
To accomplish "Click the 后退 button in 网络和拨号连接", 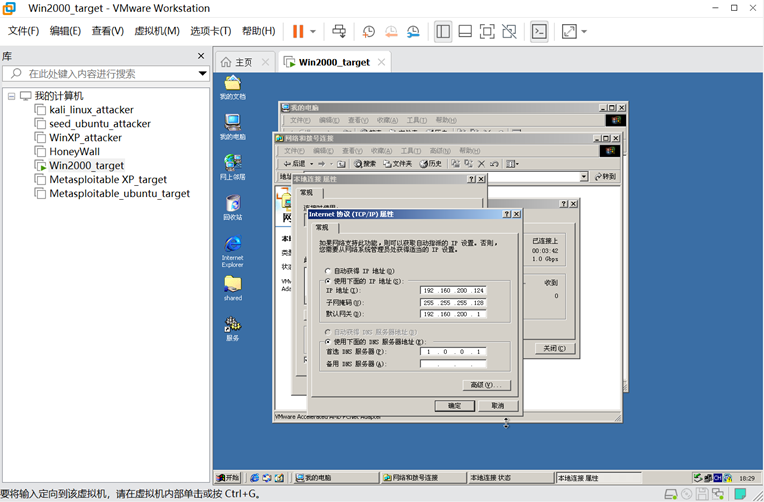I will [295, 164].
